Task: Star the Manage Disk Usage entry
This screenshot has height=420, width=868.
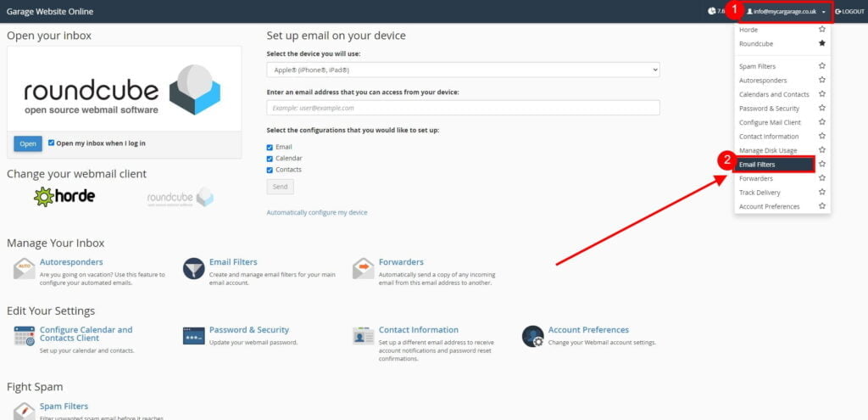Action: click(822, 150)
